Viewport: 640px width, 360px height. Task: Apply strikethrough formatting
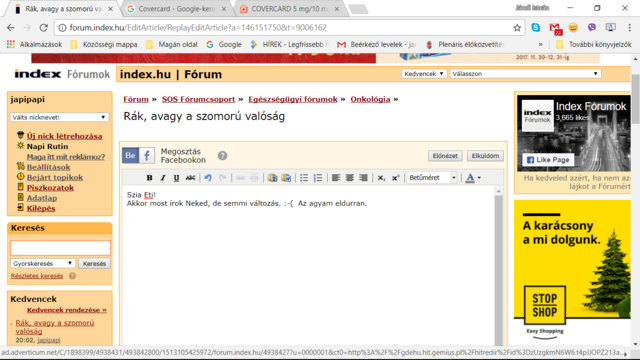pyautogui.click(x=190, y=178)
